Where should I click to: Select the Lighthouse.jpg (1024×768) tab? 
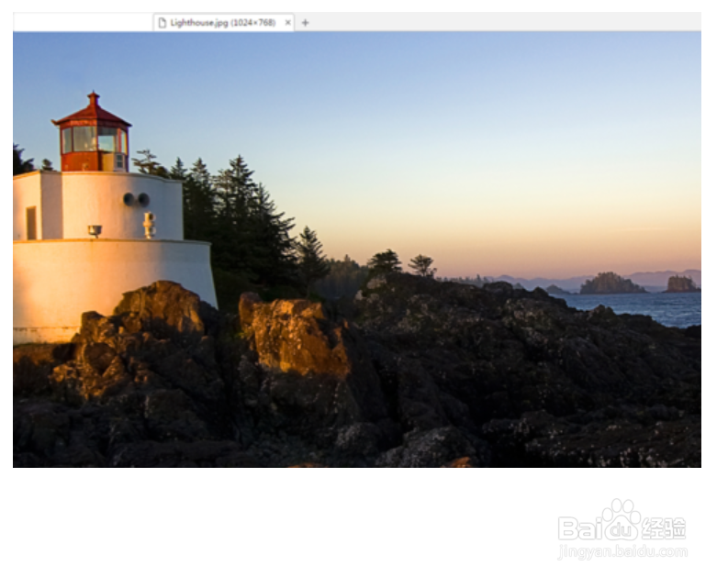point(223,22)
